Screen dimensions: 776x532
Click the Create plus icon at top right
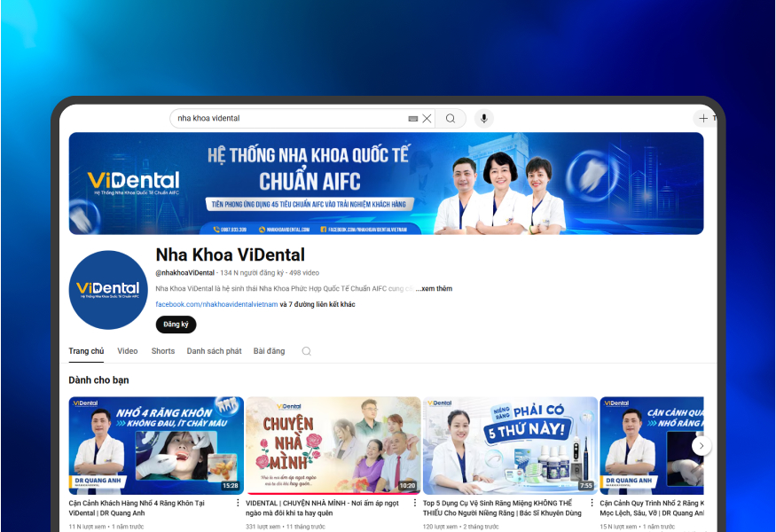(x=703, y=118)
